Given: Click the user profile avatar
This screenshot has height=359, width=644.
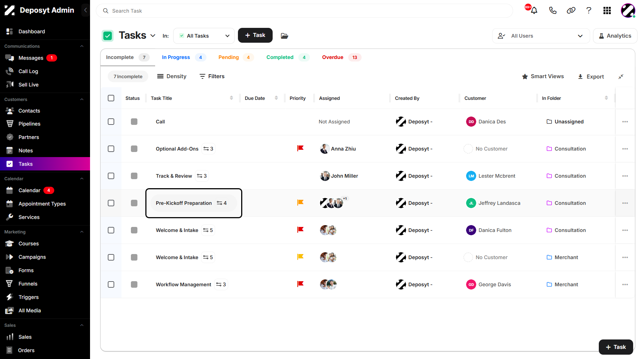Looking at the screenshot, I should 628,10.
